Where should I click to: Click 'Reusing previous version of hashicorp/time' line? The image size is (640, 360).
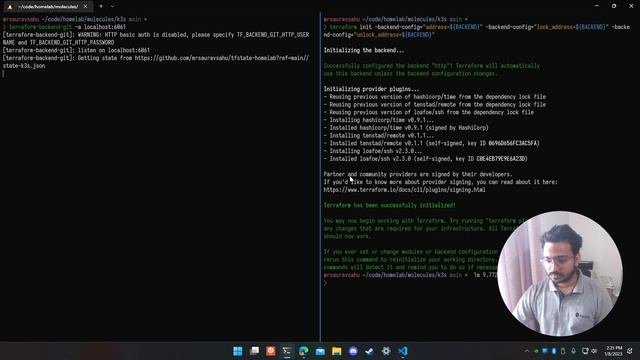435,97
